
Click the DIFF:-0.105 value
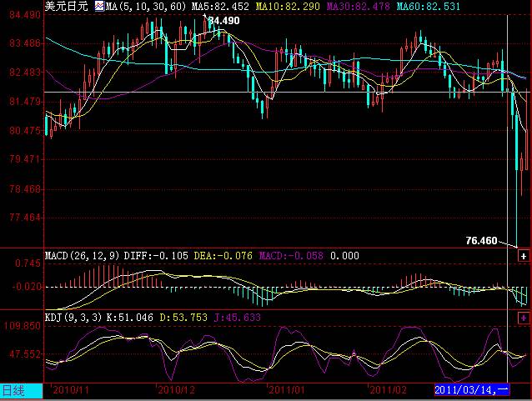coord(156,255)
